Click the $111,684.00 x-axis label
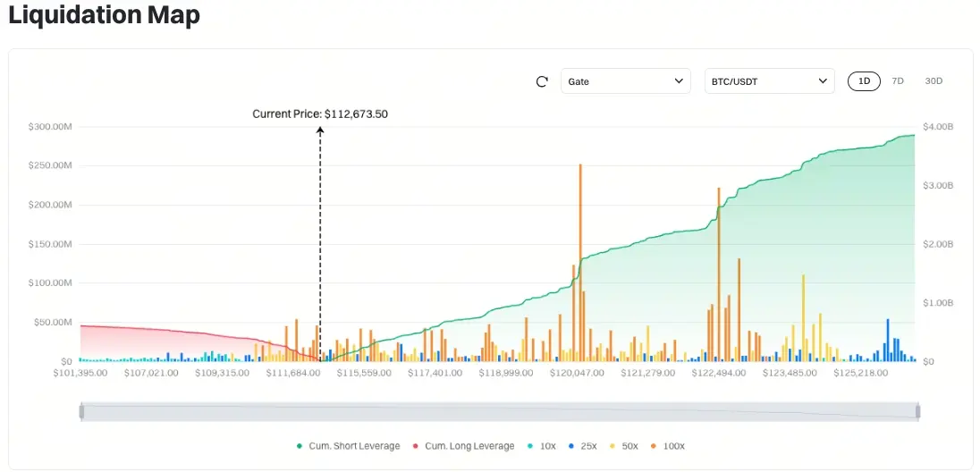980x472 pixels. pos(293,373)
